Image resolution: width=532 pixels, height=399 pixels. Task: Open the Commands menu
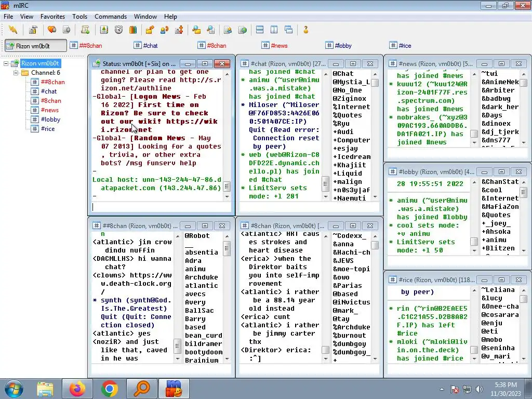pyautogui.click(x=111, y=16)
